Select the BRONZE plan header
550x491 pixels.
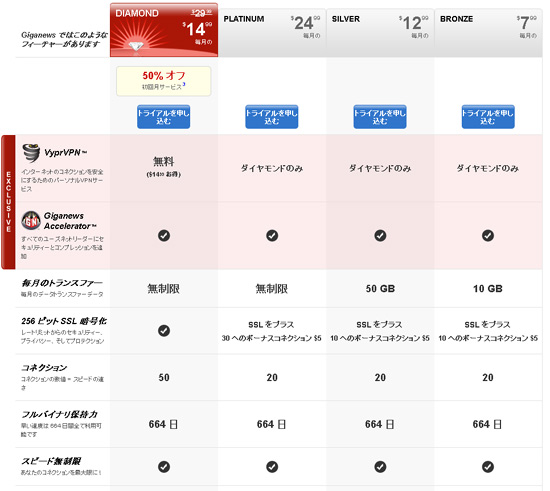tap(488, 33)
